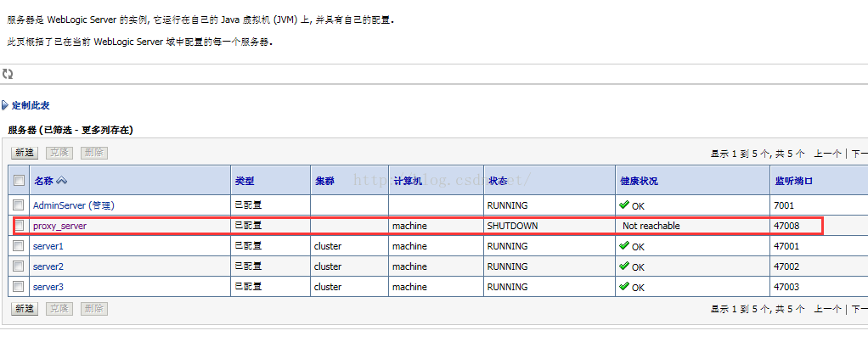Click the green check icon in server2 row

pos(624,266)
